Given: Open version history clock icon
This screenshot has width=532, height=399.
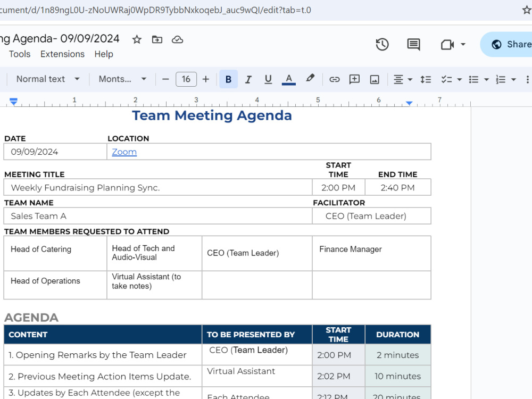Looking at the screenshot, I should tap(382, 45).
